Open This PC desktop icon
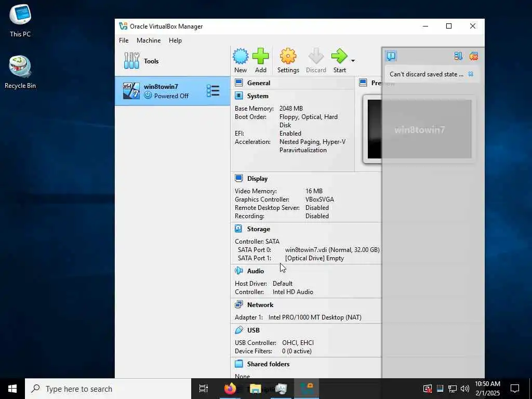532x399 pixels. 20,20
